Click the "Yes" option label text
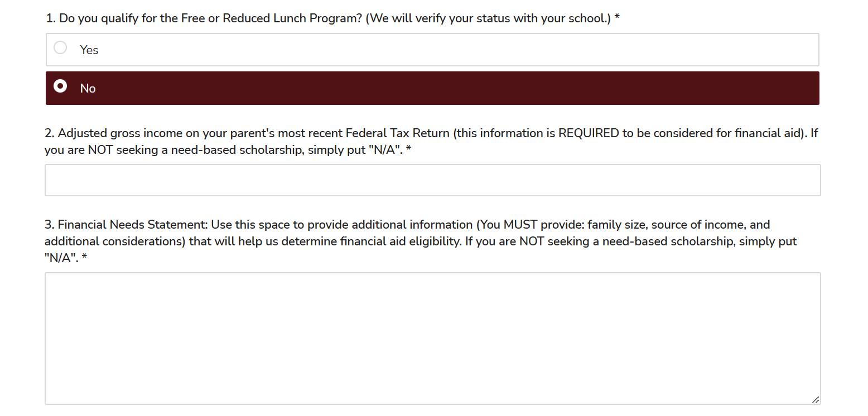Screen dimensions: 868x416 [x=89, y=50]
